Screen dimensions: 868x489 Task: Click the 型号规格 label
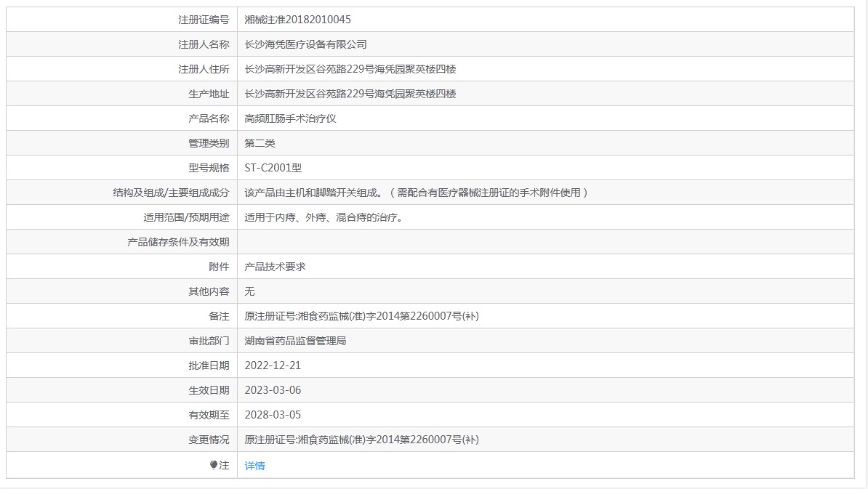[x=209, y=168]
